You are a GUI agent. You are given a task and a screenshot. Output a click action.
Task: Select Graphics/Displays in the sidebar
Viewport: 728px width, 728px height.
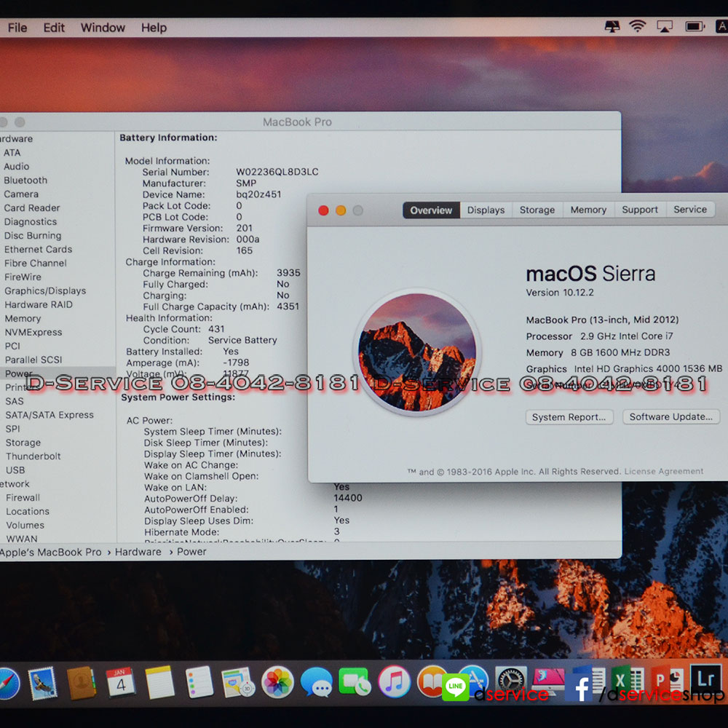(45, 290)
